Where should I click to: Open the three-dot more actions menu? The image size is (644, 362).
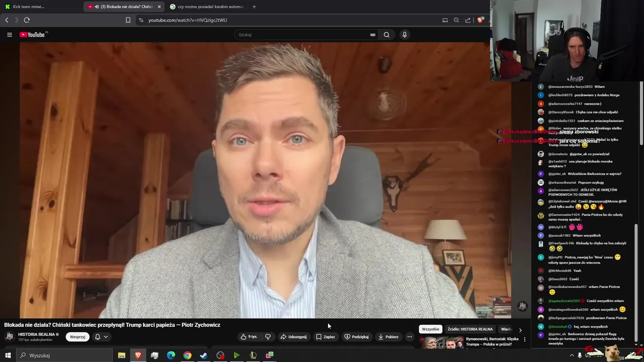[x=410, y=337]
